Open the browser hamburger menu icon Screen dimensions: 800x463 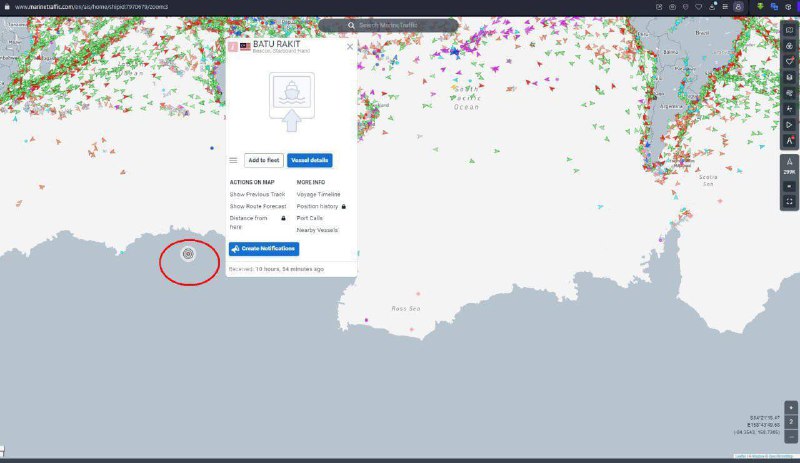pyautogui.click(x=725, y=7)
